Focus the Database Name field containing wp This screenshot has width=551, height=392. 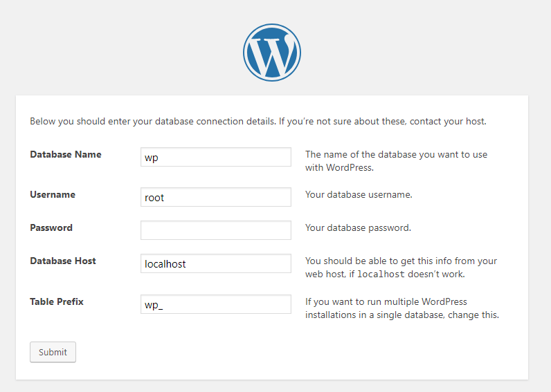click(x=216, y=157)
